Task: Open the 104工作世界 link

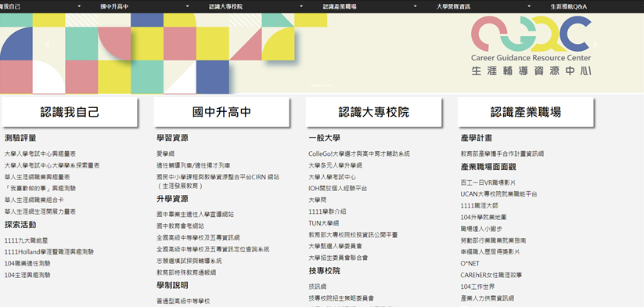Action: tap(477, 287)
